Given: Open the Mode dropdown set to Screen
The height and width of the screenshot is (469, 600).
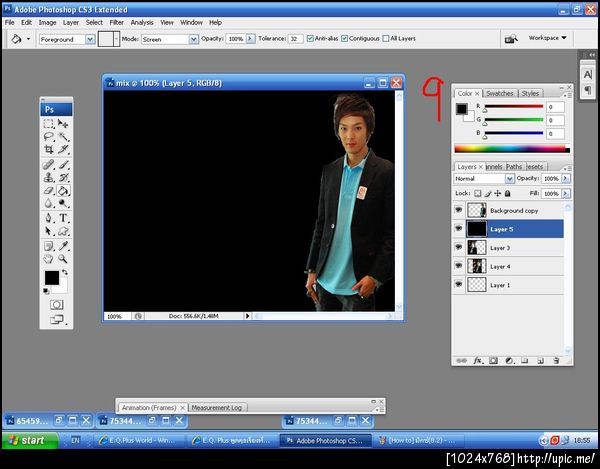Looking at the screenshot, I should (x=194, y=39).
